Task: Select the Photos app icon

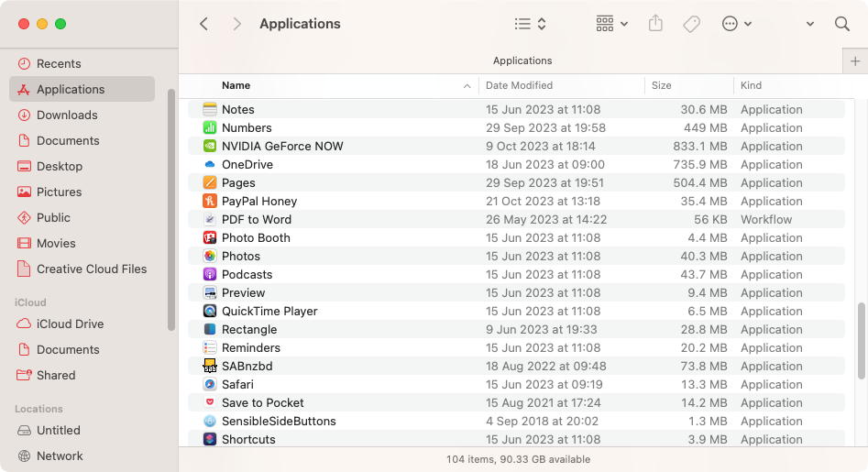Action: [209, 256]
